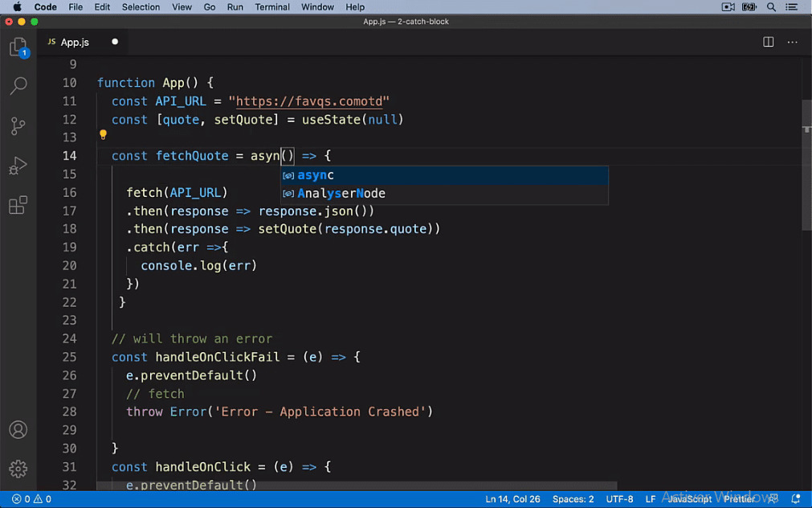Change encoding via UTF-8
Viewport: 812px width, 508px height.
(619, 499)
